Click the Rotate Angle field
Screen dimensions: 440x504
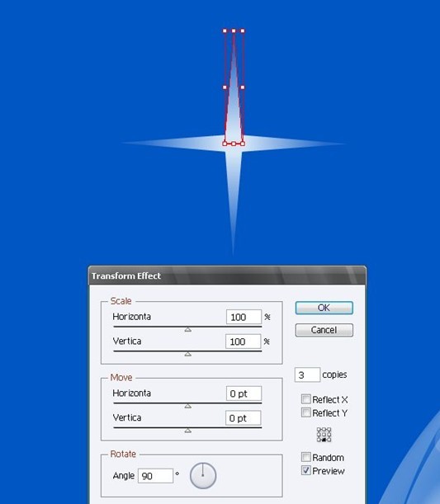click(x=155, y=476)
